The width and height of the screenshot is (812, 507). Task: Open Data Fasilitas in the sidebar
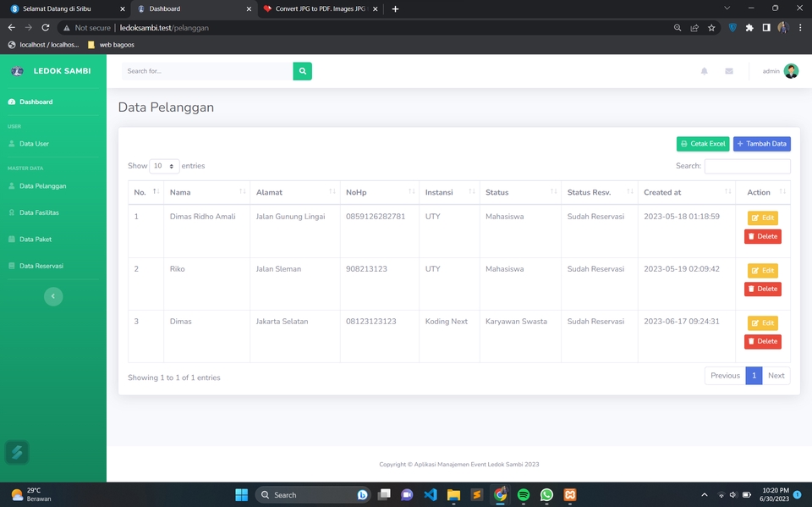coord(34,212)
